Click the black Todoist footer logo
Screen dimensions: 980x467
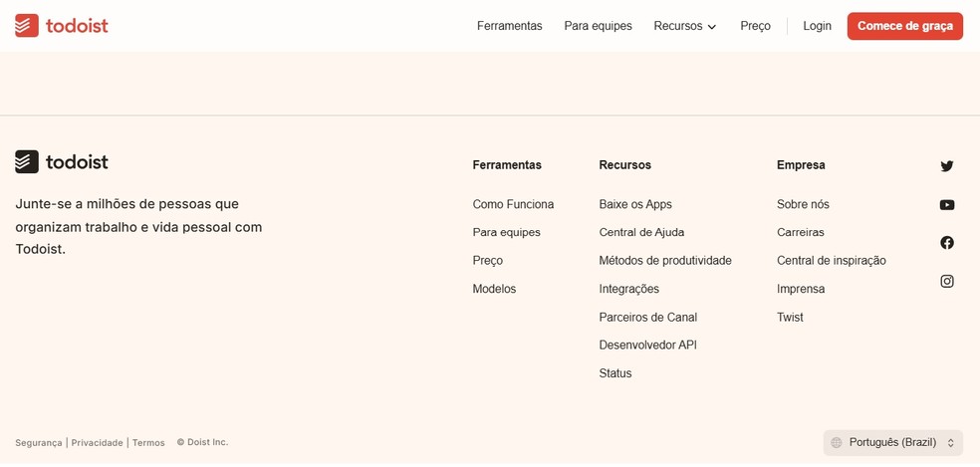click(62, 162)
